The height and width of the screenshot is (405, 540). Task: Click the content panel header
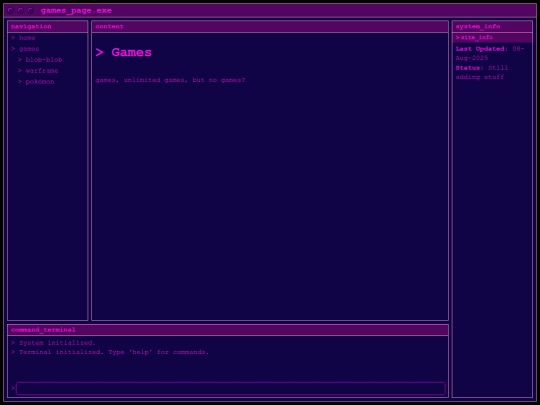(270, 27)
